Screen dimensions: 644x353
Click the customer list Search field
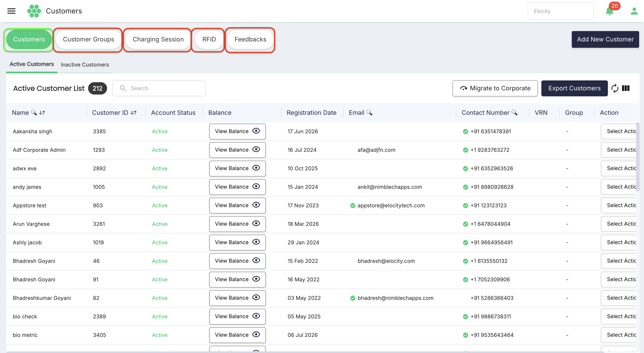[x=159, y=88]
